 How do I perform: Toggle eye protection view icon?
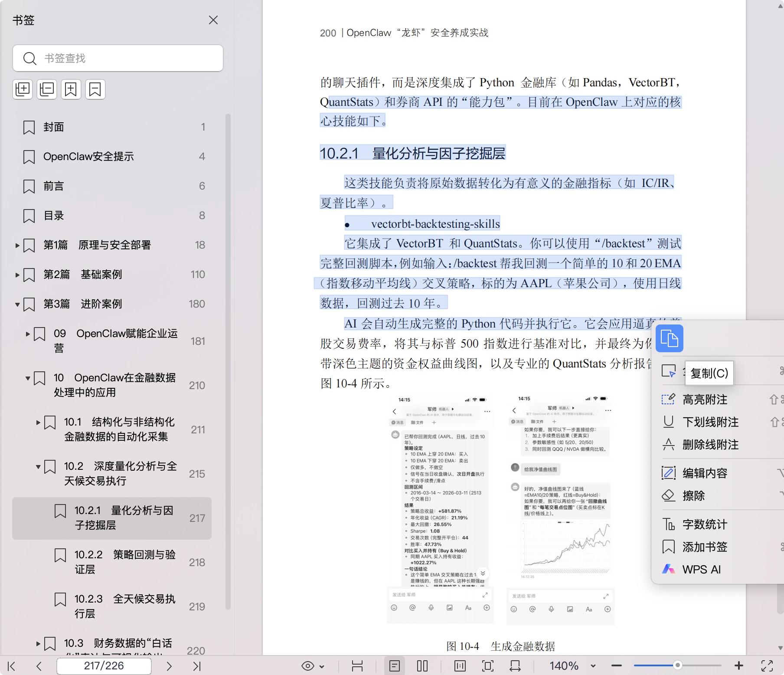[308, 666]
